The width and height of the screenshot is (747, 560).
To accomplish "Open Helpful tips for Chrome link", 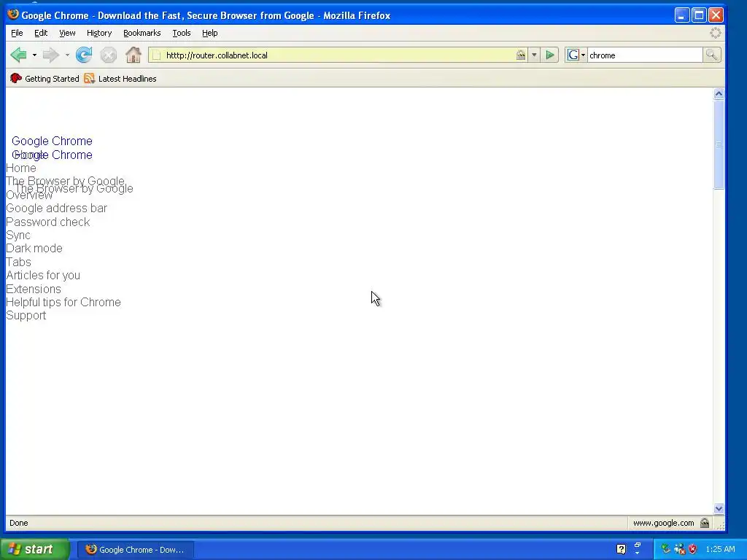I will click(x=63, y=303).
